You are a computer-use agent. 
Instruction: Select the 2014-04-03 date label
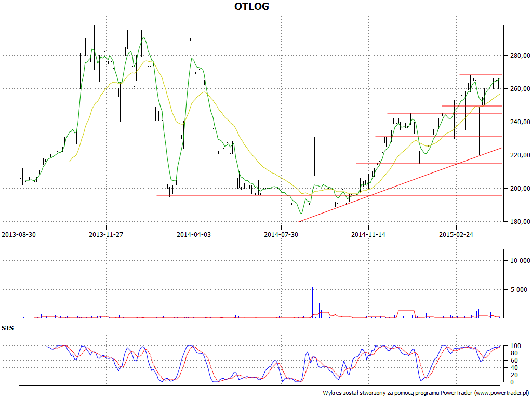pos(193,234)
